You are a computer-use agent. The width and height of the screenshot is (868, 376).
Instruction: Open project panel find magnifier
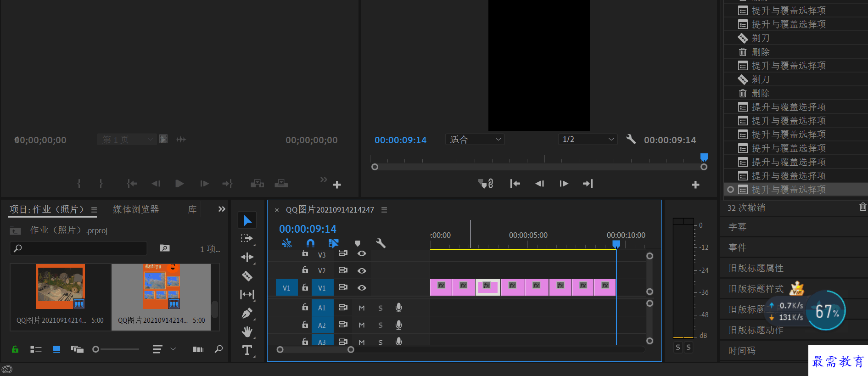(218, 349)
